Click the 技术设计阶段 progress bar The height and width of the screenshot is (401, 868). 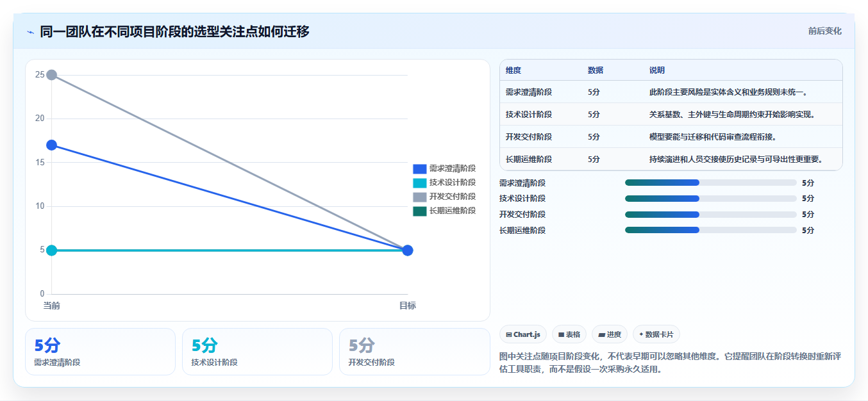[711, 199]
